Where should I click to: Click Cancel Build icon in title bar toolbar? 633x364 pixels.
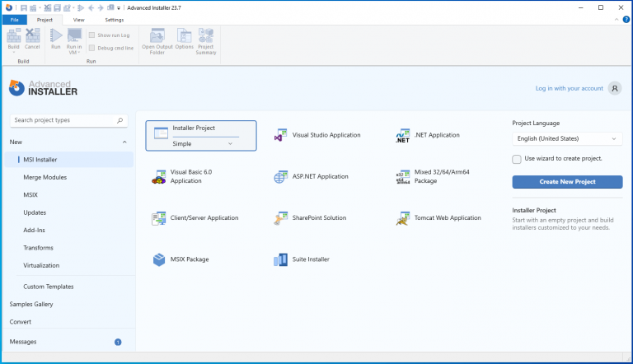pyautogui.click(x=47, y=7)
